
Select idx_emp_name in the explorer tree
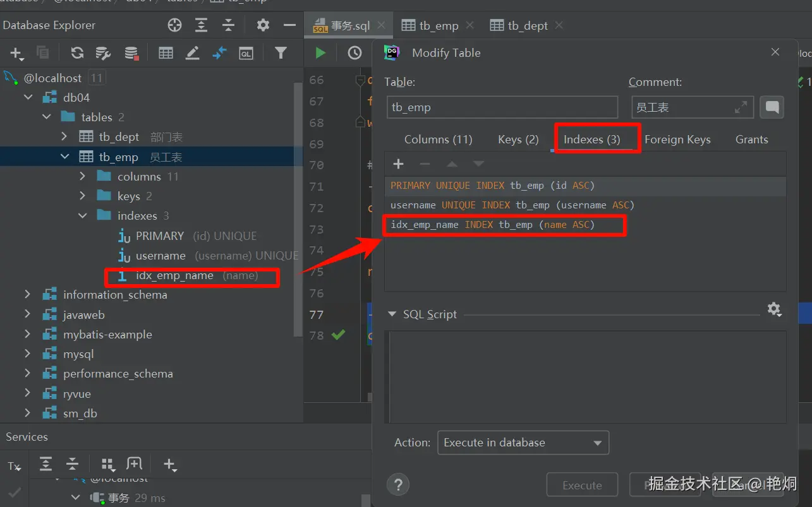tap(174, 275)
